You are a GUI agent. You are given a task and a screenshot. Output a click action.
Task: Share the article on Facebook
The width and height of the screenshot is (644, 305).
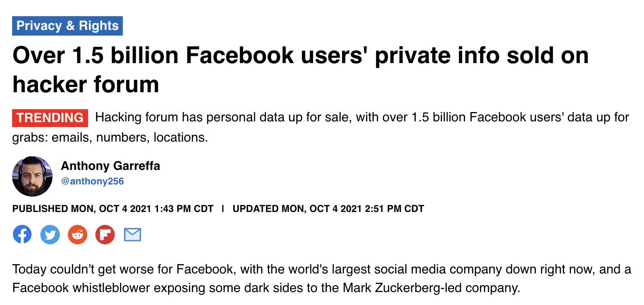[22, 235]
